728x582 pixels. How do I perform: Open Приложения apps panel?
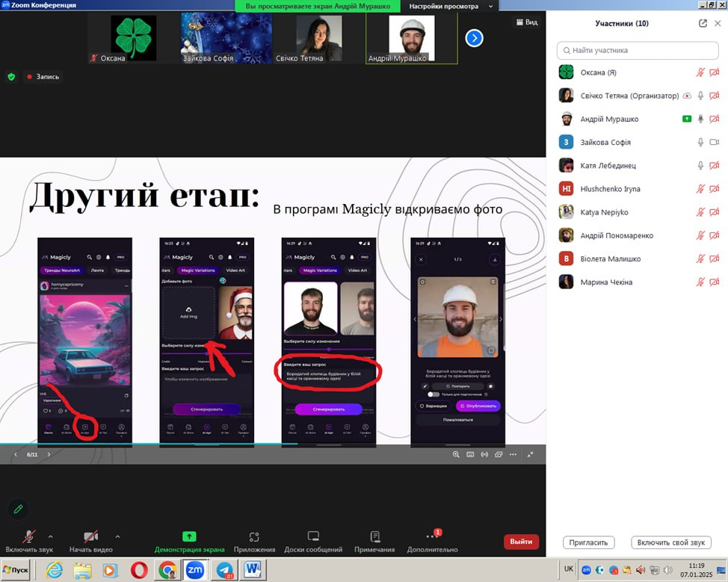[254, 541]
